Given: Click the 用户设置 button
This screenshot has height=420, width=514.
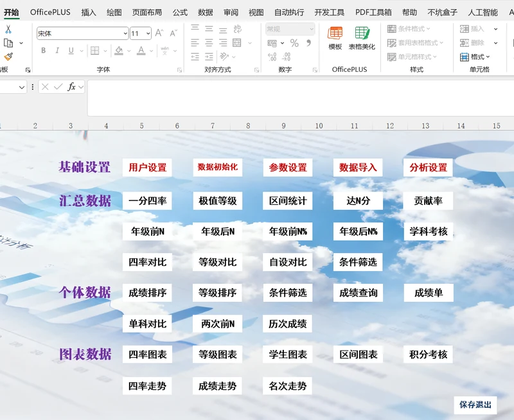Looking at the screenshot, I should click(x=148, y=168).
